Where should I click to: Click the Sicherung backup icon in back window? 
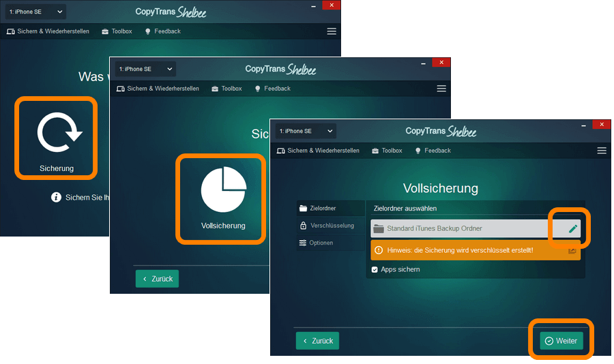tap(59, 132)
